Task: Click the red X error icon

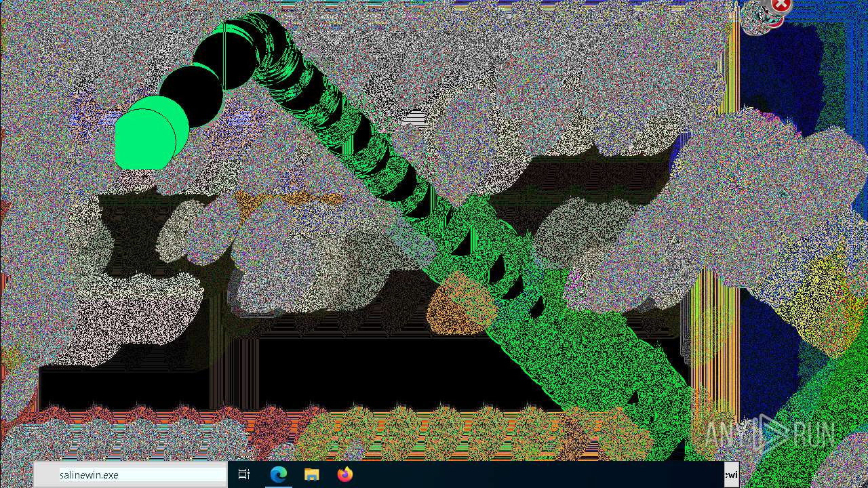Action: click(x=781, y=5)
